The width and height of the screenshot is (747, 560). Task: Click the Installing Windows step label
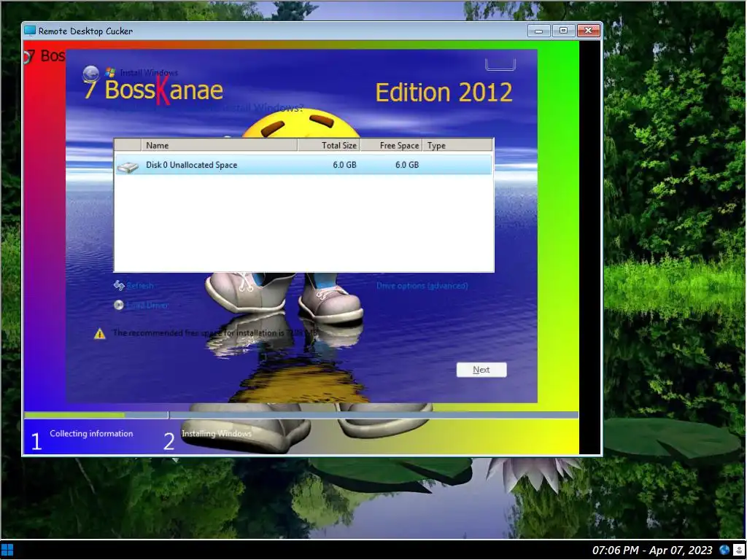pos(216,433)
